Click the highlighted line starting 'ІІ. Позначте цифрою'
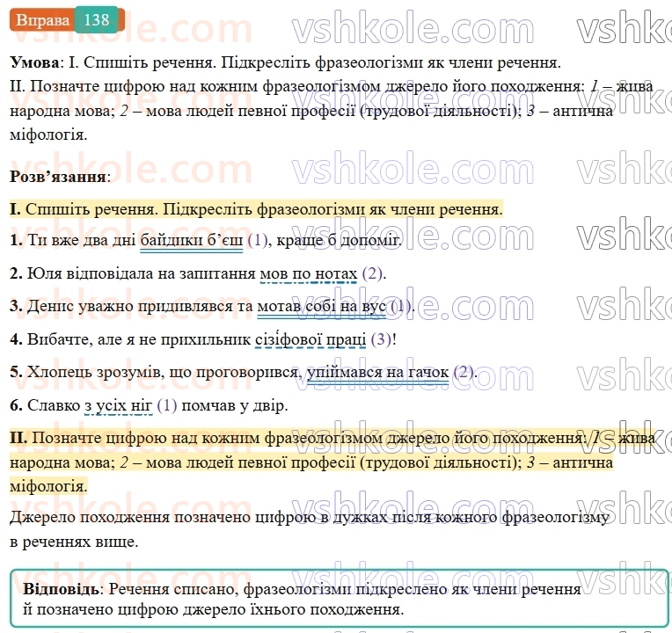672x633 pixels. tap(332, 438)
